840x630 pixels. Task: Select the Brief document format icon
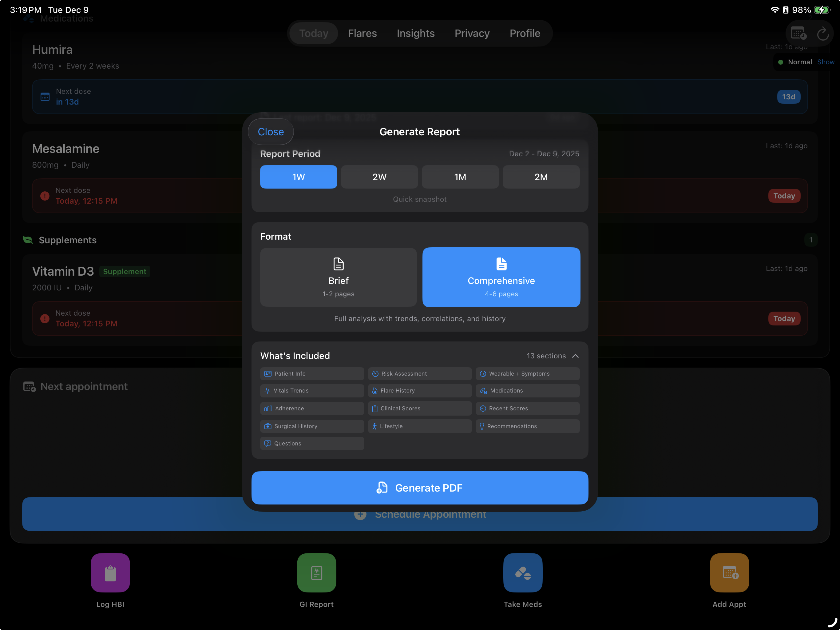coord(338,264)
